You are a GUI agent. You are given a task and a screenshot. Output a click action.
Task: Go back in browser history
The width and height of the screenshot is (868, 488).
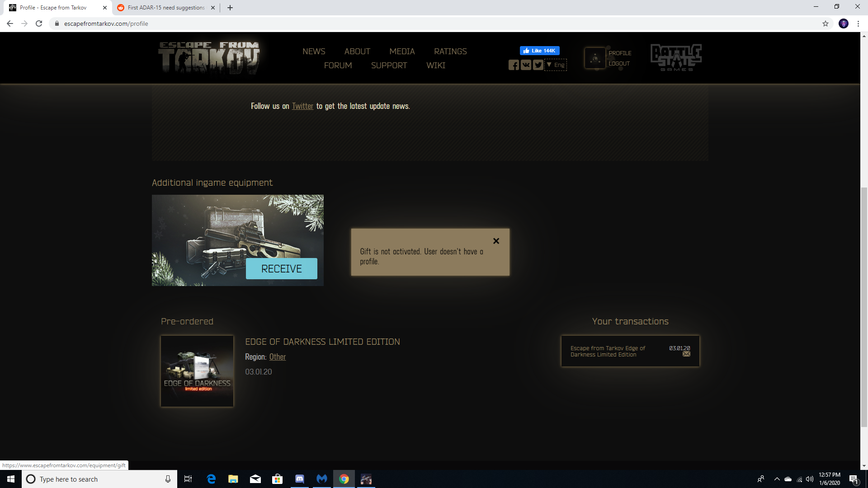10,23
